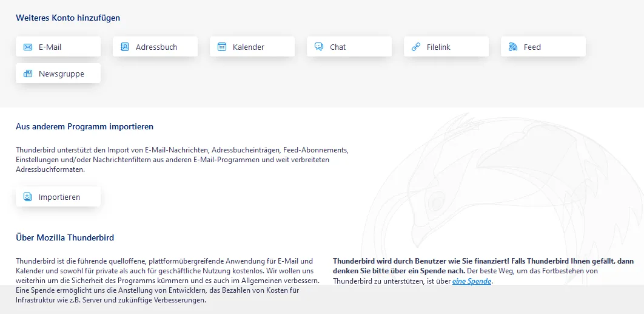Click the paragraph starting 'Thunderbird unterstützt den Import'
Viewport: 644px width, 314px height.
point(183,159)
